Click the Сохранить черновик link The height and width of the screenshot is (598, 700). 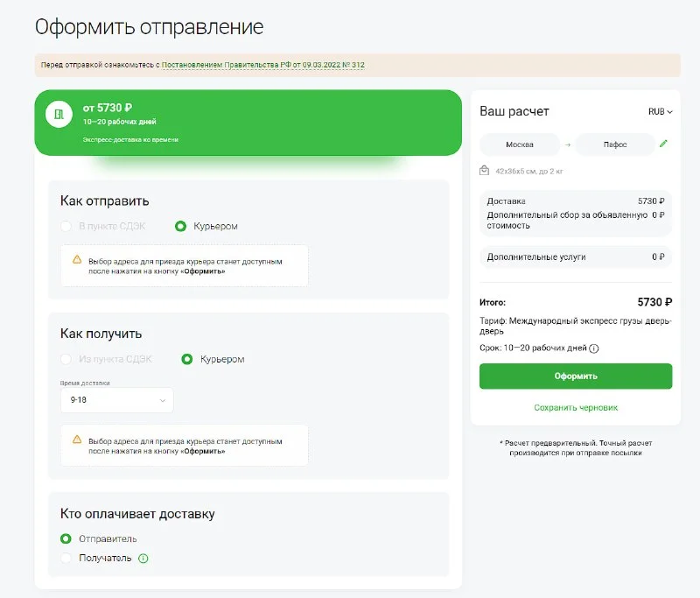click(x=575, y=408)
